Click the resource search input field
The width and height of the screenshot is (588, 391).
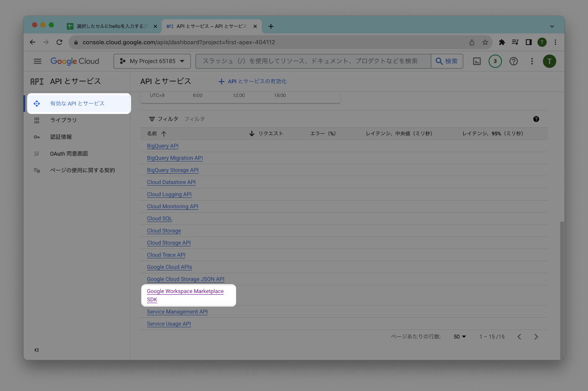pyautogui.click(x=313, y=61)
